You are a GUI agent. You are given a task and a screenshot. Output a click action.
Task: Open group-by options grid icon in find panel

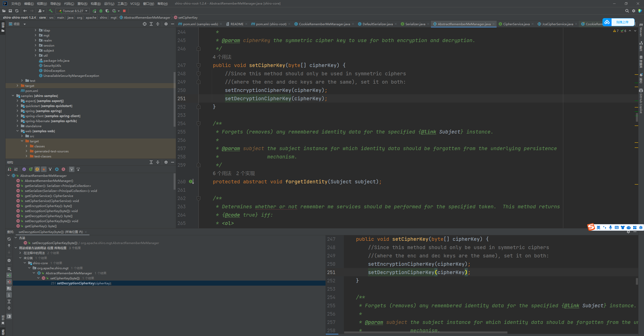click(x=9, y=269)
